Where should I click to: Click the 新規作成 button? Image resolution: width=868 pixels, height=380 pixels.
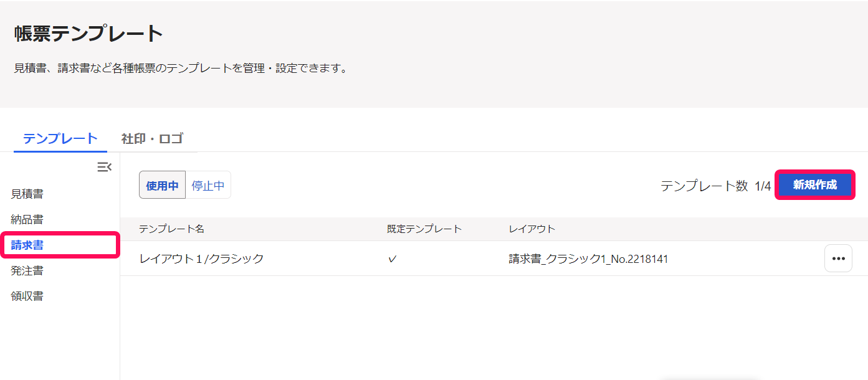click(814, 185)
